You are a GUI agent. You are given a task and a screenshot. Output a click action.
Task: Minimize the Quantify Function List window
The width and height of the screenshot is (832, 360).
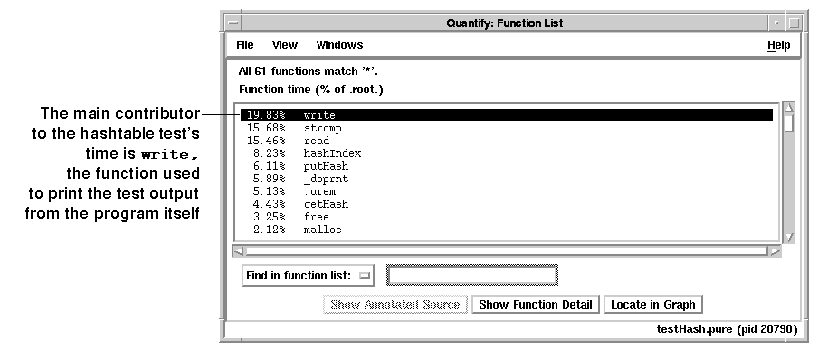tap(776, 23)
